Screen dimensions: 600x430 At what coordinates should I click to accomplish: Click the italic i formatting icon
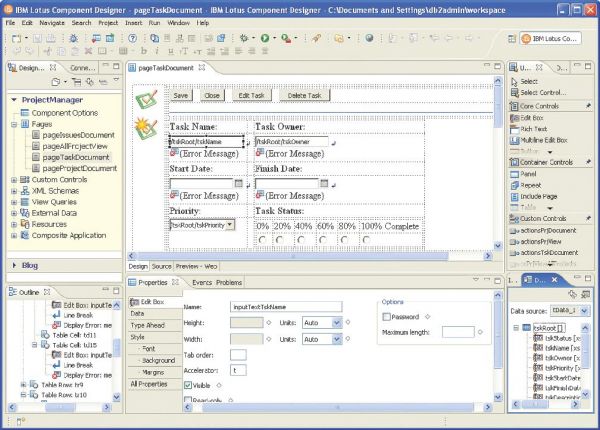pyautogui.click(x=157, y=50)
